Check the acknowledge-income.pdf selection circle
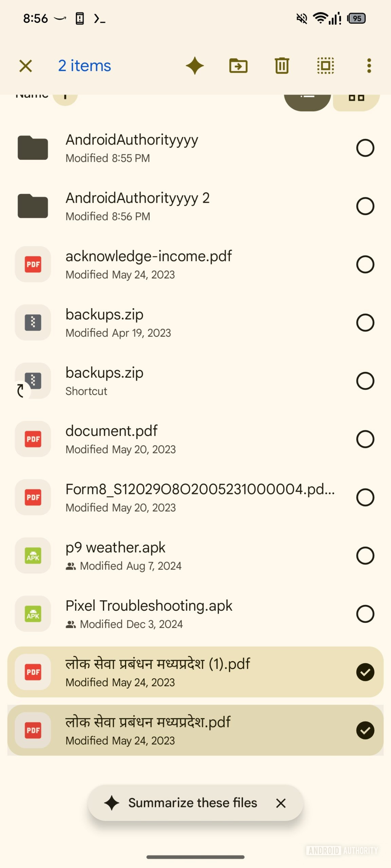Screen dimensions: 391x868 point(365,264)
